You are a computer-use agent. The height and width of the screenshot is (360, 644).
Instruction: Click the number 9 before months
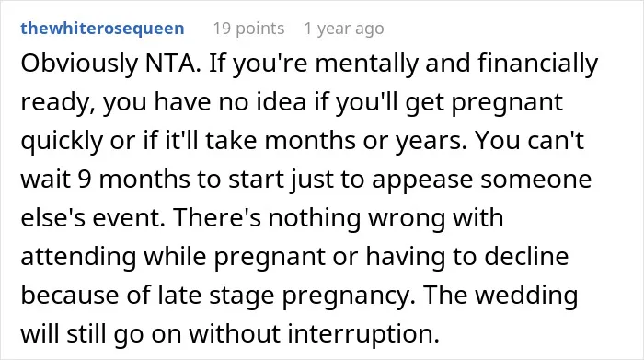click(x=85, y=180)
